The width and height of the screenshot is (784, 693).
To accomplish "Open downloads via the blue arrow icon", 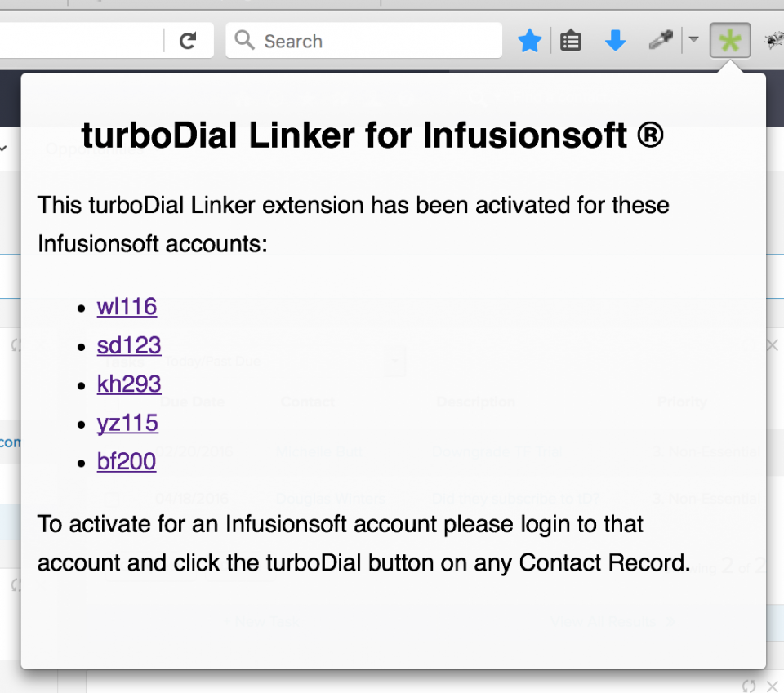I will (x=614, y=39).
